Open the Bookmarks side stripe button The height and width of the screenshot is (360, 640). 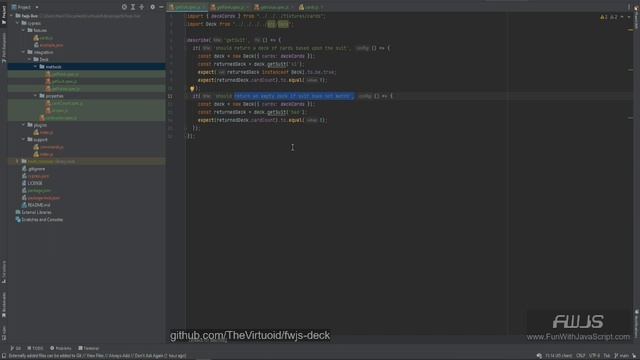tap(4, 304)
